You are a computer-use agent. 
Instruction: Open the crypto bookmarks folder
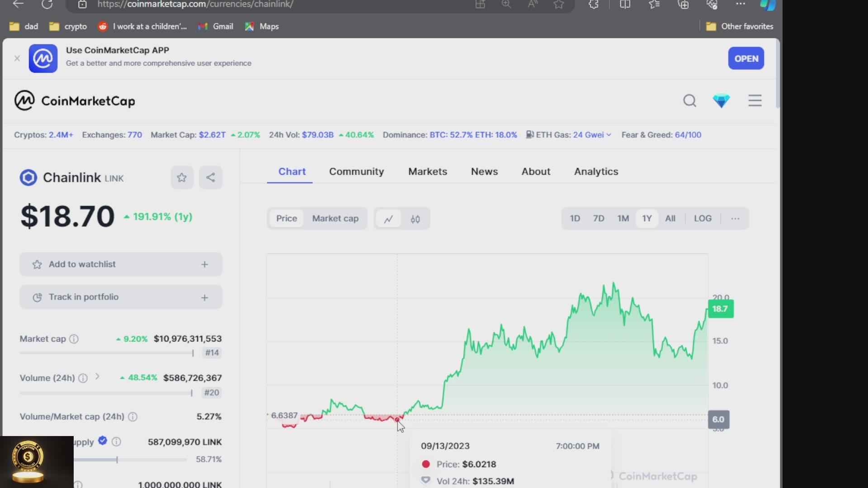(x=68, y=26)
